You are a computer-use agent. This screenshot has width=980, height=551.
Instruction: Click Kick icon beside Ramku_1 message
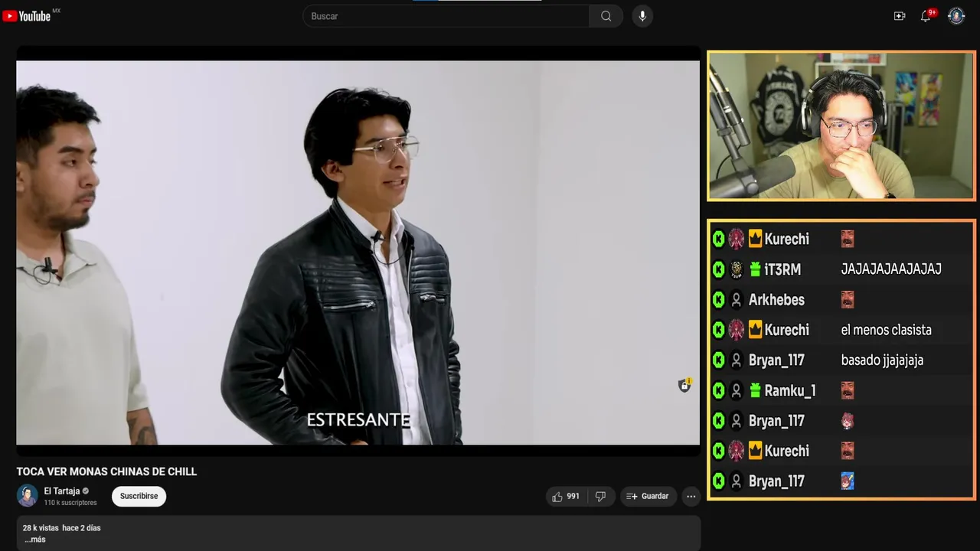coord(718,391)
